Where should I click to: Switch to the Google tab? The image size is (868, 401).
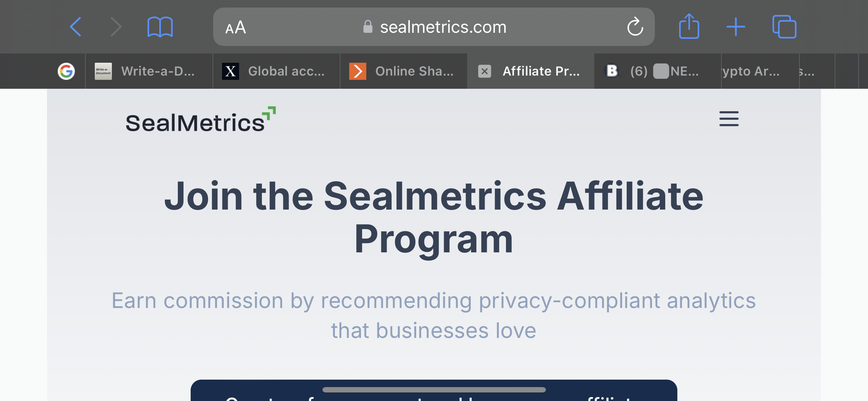[66, 71]
